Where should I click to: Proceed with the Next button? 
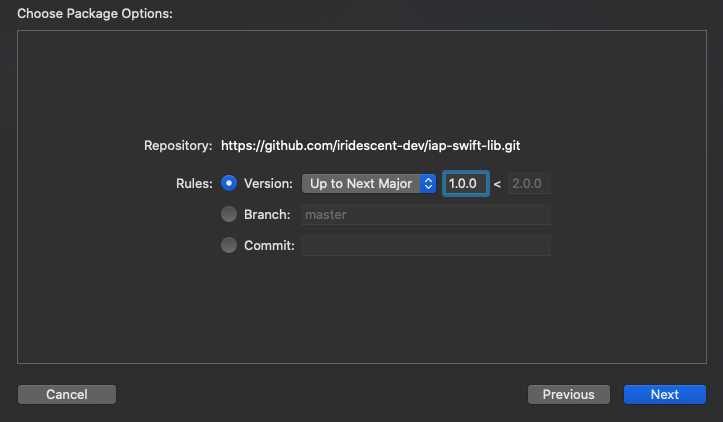click(x=664, y=394)
